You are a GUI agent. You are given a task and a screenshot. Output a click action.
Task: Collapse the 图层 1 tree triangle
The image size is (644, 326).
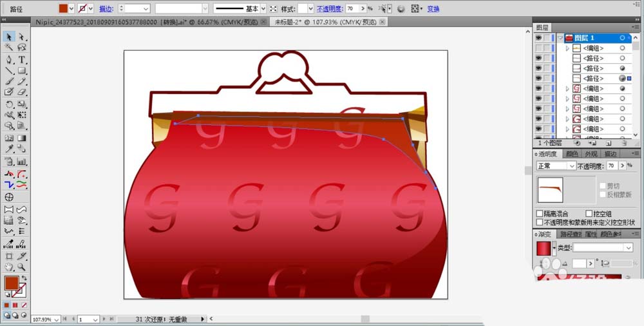coord(560,38)
